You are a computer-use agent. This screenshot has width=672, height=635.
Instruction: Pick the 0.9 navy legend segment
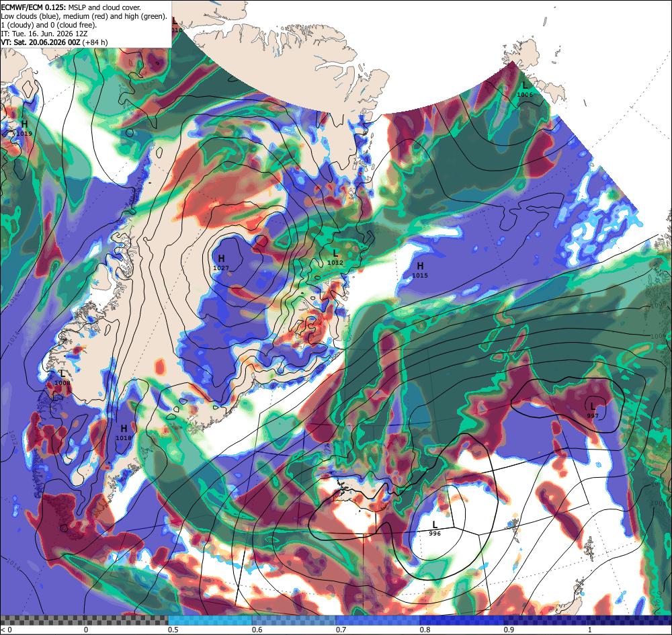pyautogui.click(x=546, y=620)
